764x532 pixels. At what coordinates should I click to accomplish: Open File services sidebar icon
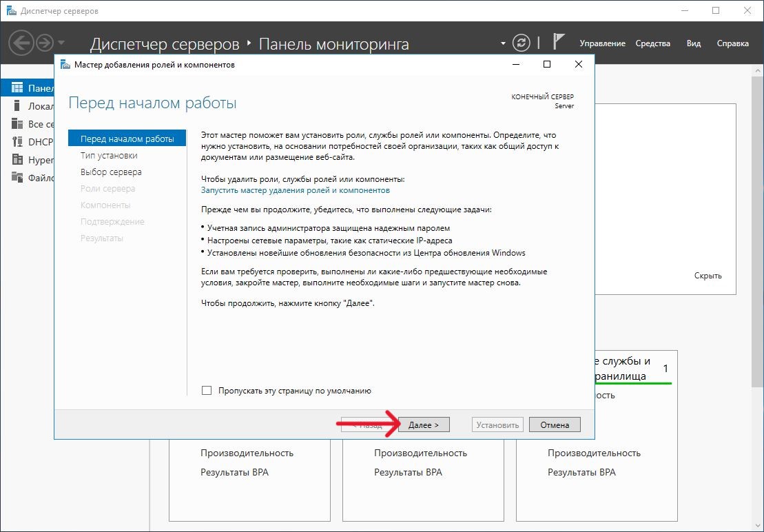pyautogui.click(x=17, y=178)
